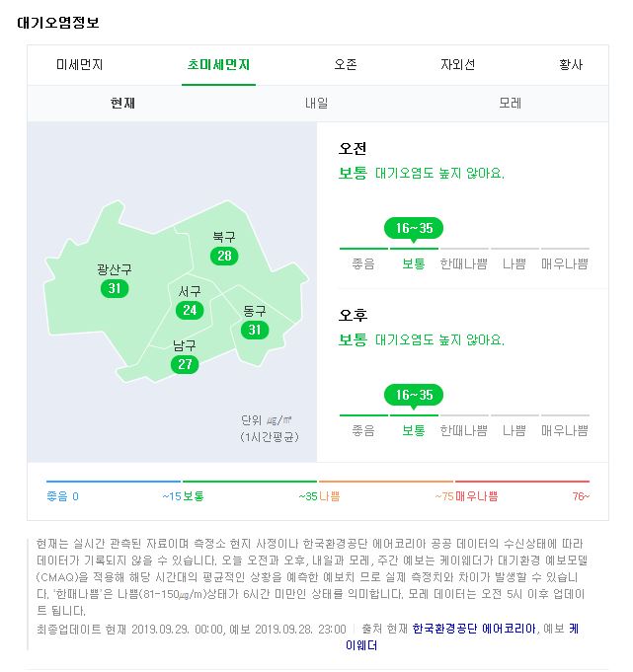
Task: Click the 광산구 value badge 31
Action: (115, 288)
